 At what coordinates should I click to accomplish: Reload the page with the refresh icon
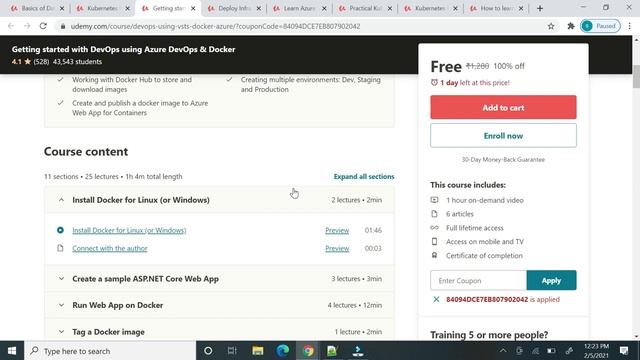pyautogui.click(x=43, y=26)
